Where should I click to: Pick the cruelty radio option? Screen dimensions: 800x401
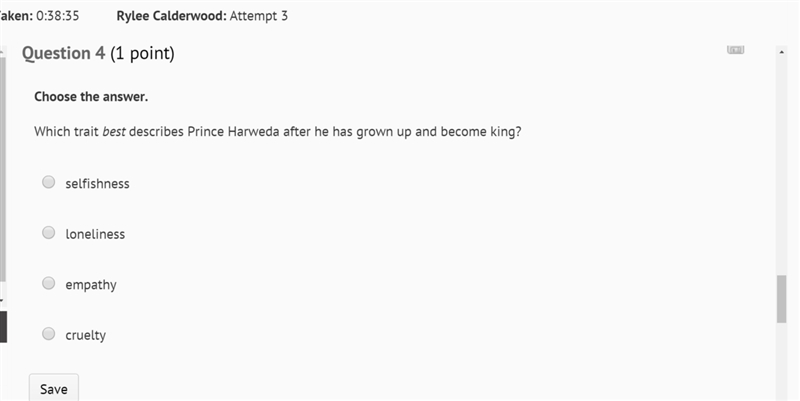(48, 334)
